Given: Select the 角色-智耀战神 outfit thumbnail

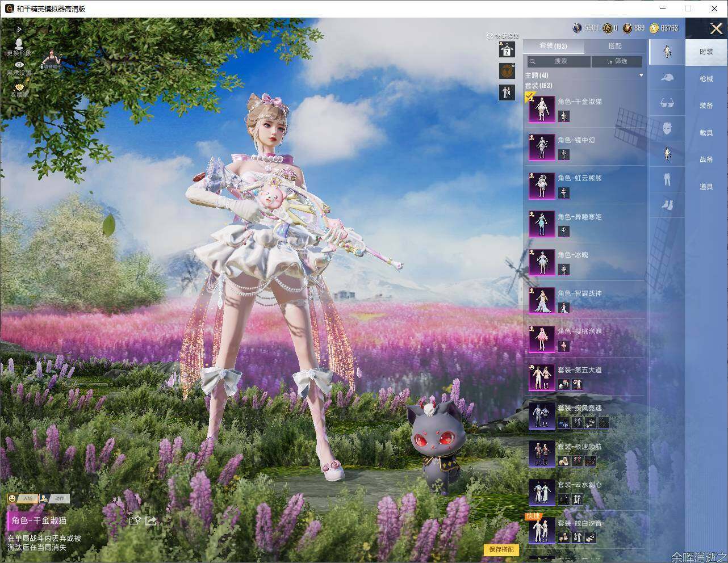Looking at the screenshot, I should 542,301.
